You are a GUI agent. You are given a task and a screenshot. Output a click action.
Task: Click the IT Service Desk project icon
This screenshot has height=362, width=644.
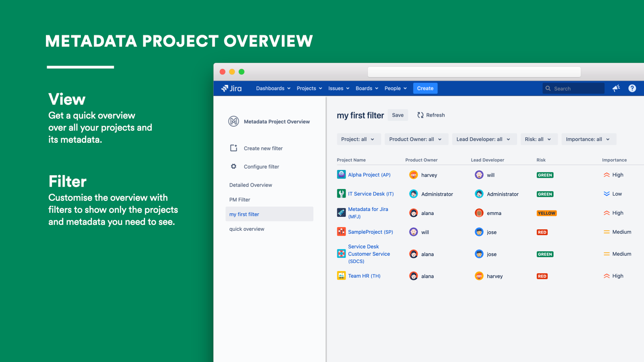click(x=341, y=193)
